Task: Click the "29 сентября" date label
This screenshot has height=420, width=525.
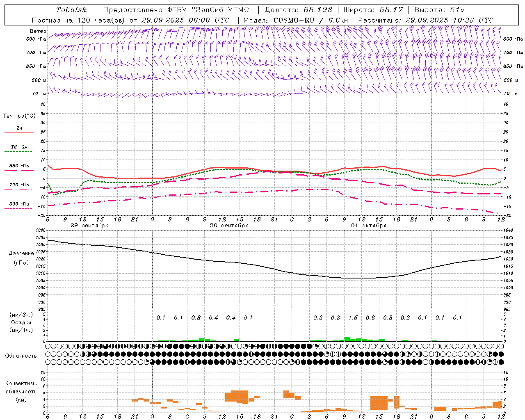Action: coord(90,226)
